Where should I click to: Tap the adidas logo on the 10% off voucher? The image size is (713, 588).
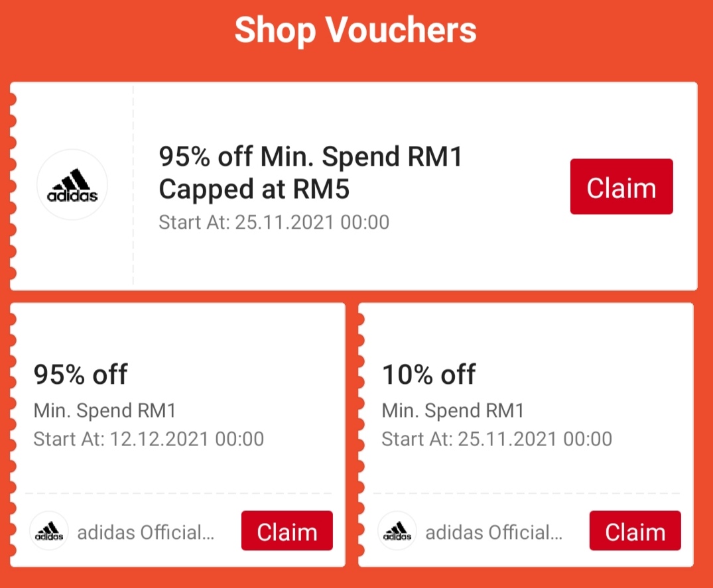tap(397, 531)
